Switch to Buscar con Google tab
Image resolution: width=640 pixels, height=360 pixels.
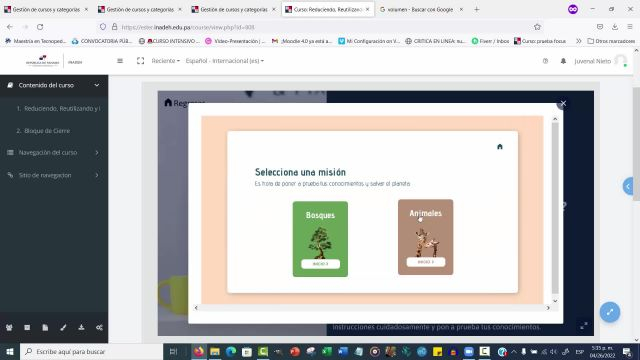click(420, 9)
